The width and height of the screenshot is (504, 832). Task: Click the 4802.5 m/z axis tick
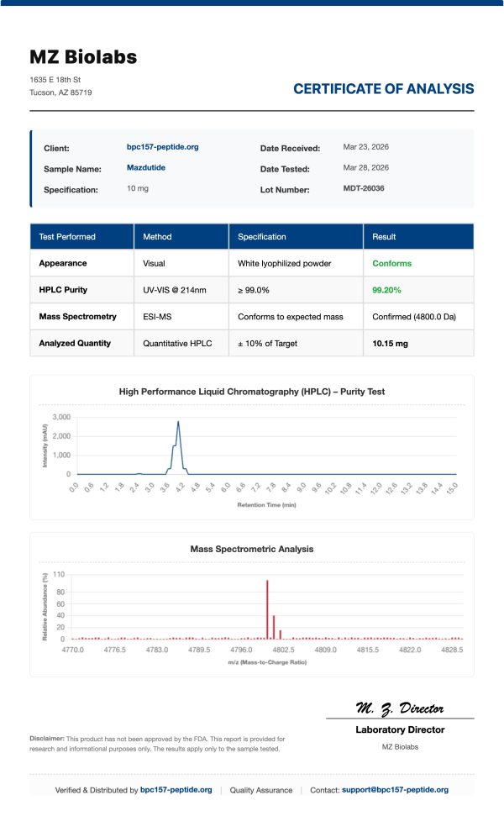283,650
